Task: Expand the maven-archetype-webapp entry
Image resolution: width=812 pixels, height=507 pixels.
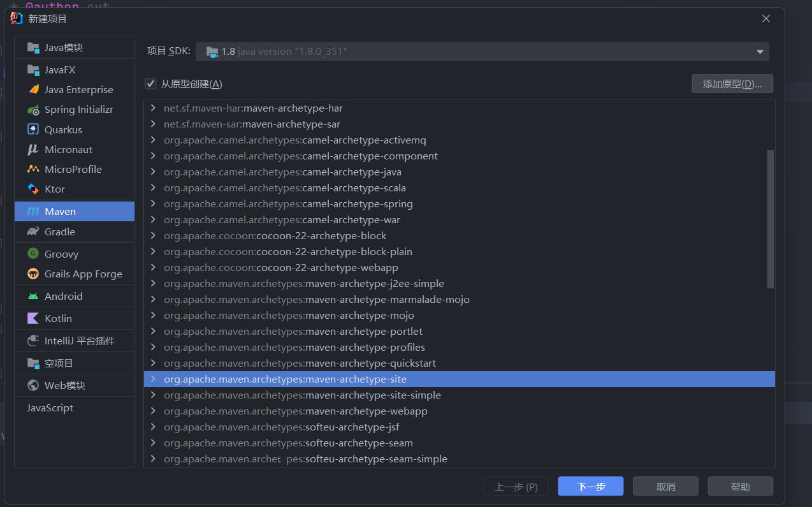Action: coord(153,411)
